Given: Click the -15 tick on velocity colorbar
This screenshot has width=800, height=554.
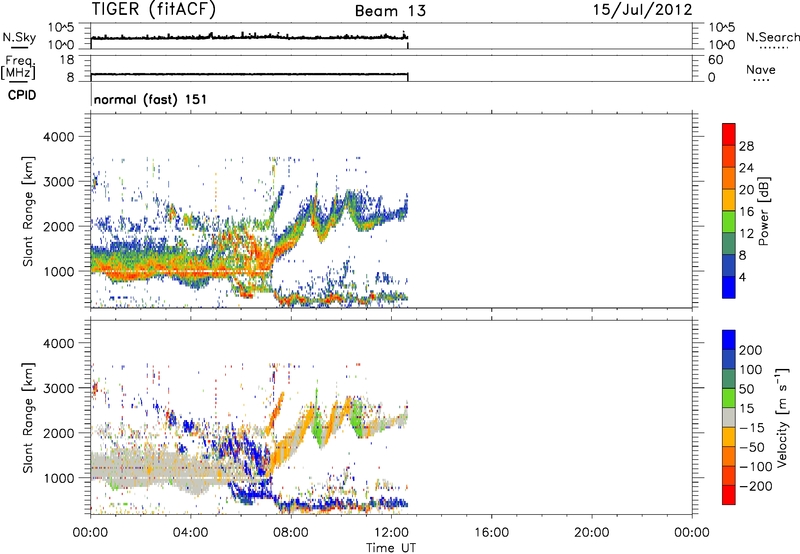Looking at the screenshot, I should (752, 427).
